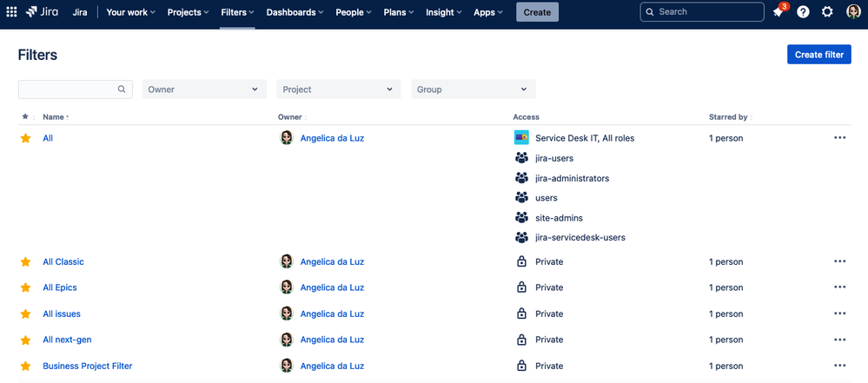Open the Projects menu

coord(189,12)
